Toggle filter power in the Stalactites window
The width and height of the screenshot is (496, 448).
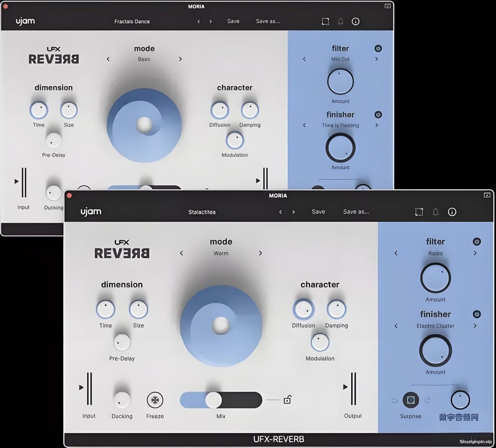tap(477, 242)
